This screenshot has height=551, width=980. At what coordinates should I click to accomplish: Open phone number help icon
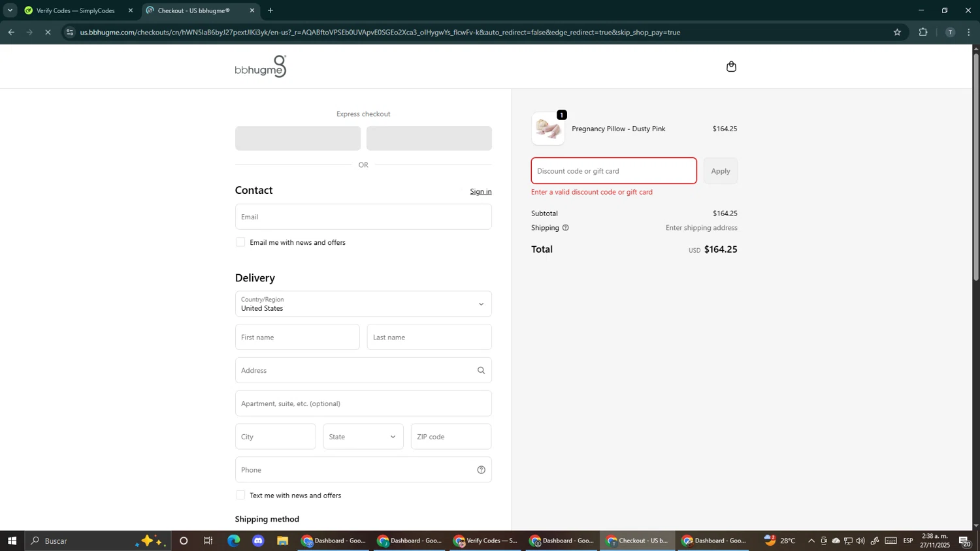(481, 470)
